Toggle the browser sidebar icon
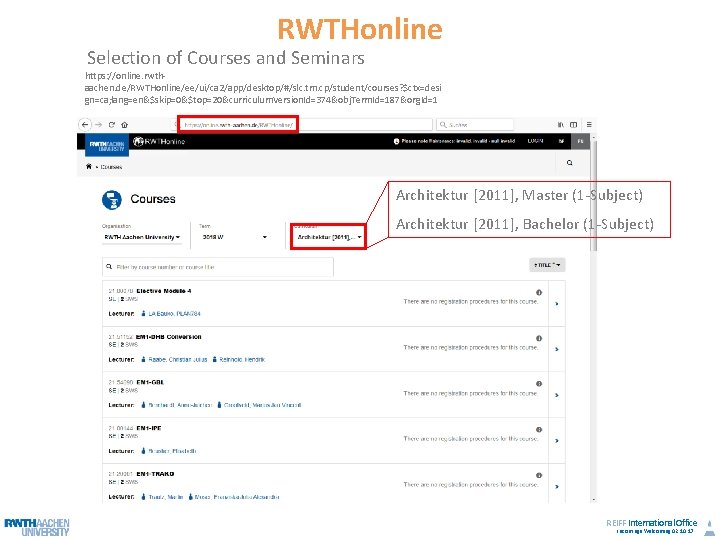This screenshot has height=540, width=720. click(574, 124)
